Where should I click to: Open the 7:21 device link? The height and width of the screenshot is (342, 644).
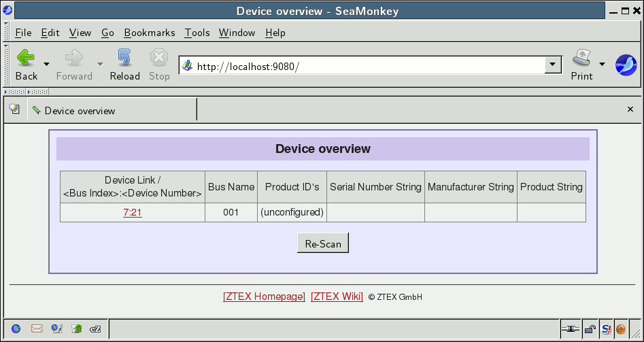coord(132,212)
